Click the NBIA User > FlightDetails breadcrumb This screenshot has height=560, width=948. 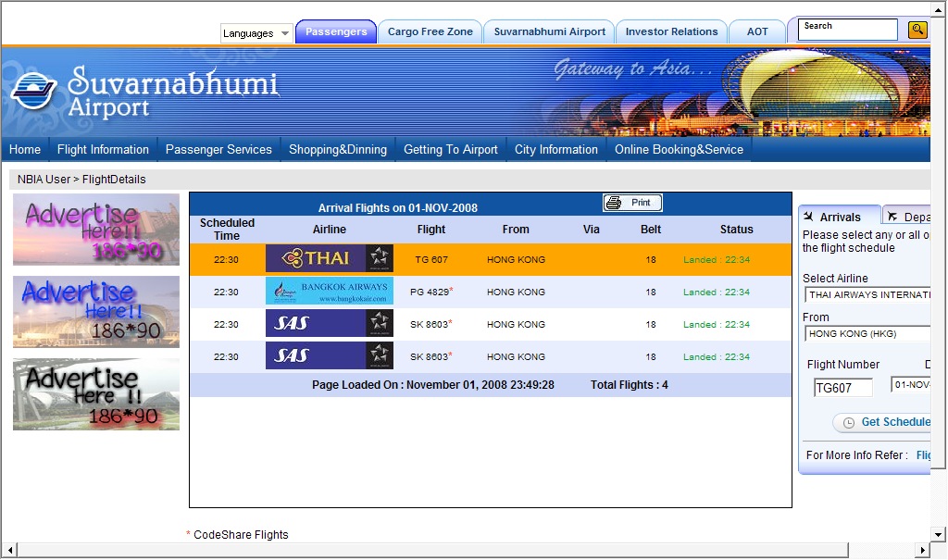click(81, 180)
